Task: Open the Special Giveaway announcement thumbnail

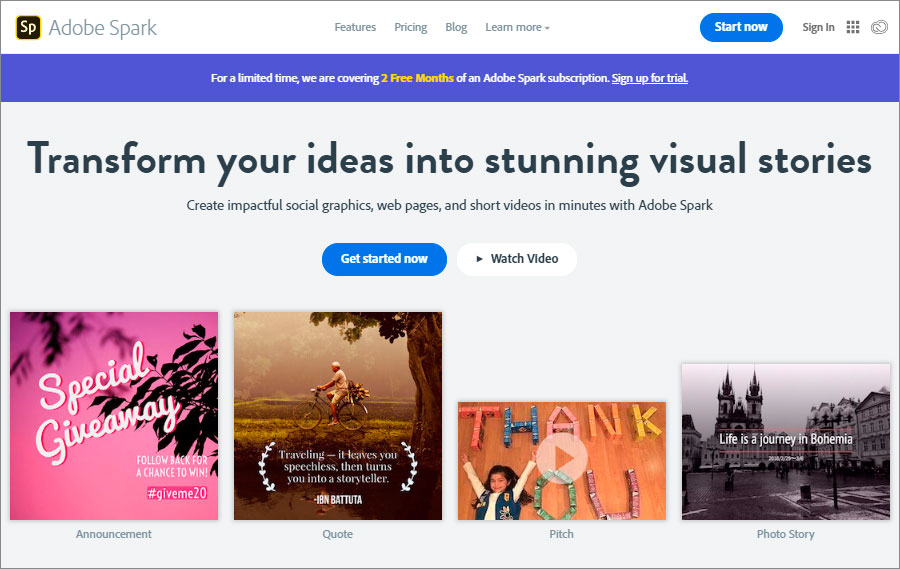Action: click(114, 416)
